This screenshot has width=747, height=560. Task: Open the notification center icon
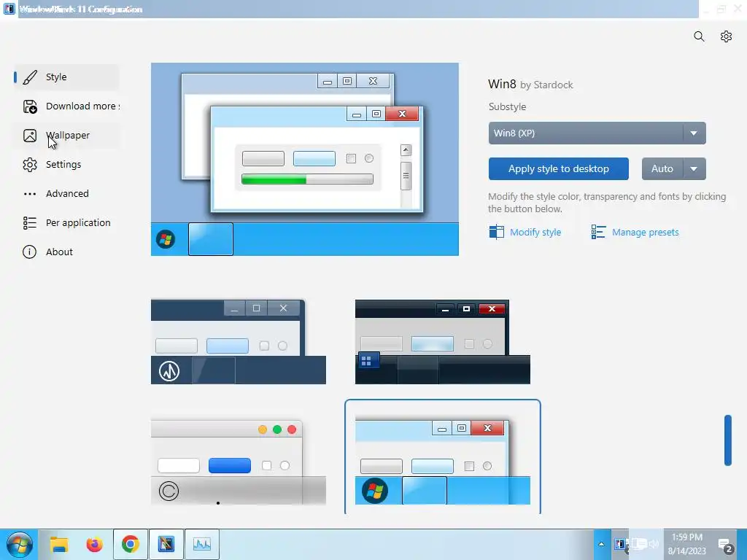726,544
